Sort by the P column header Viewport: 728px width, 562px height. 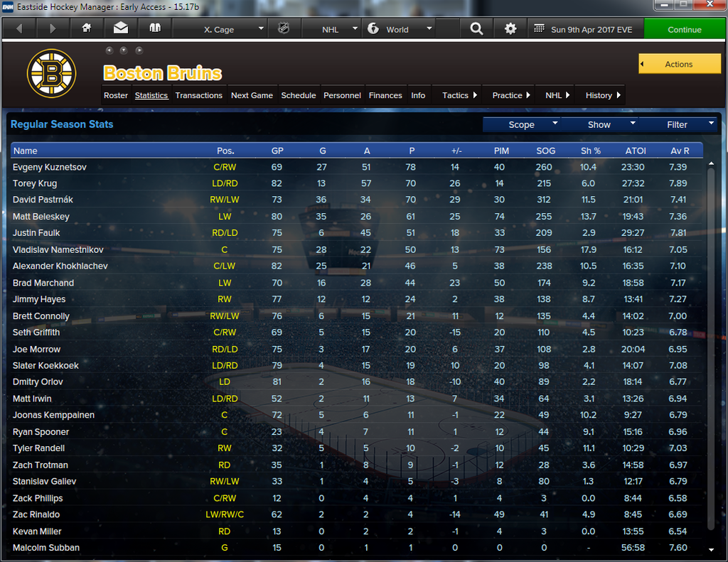[x=412, y=151]
